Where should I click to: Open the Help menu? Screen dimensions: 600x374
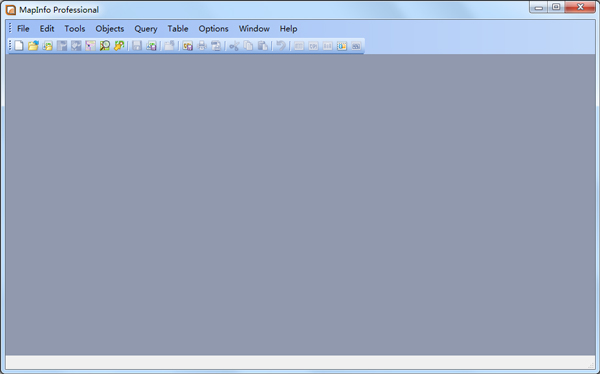[288, 29]
